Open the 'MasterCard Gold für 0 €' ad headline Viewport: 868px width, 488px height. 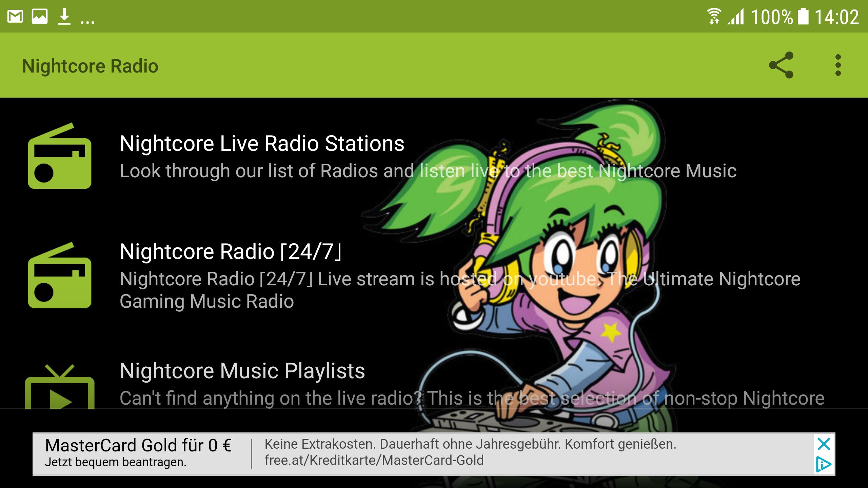[138, 445]
